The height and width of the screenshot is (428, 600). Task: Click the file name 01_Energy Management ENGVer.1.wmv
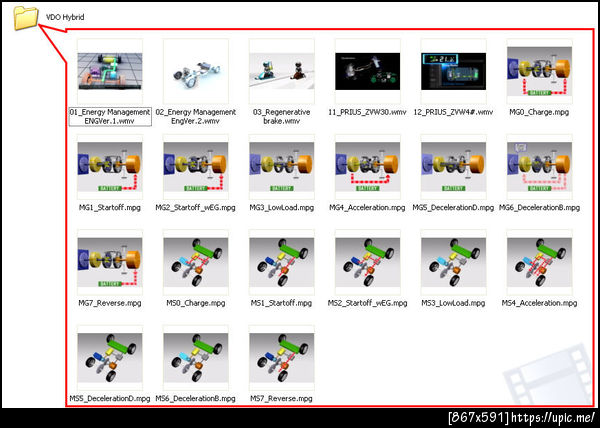(110, 116)
